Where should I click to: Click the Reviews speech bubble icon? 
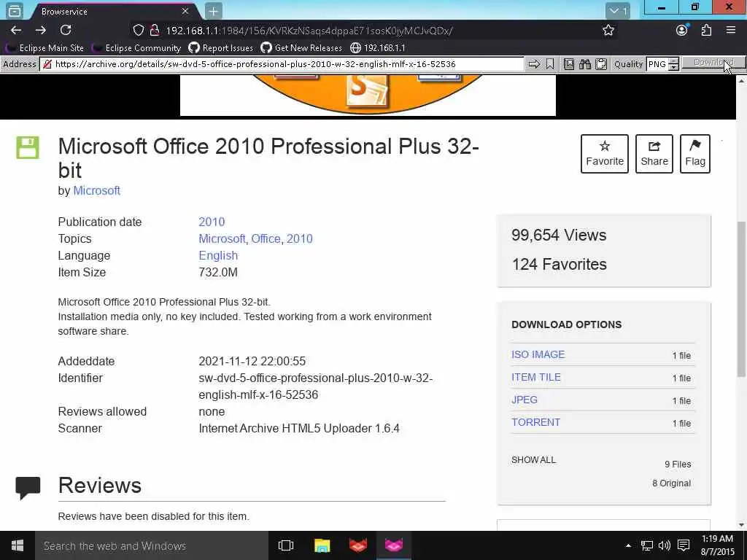pos(28,488)
